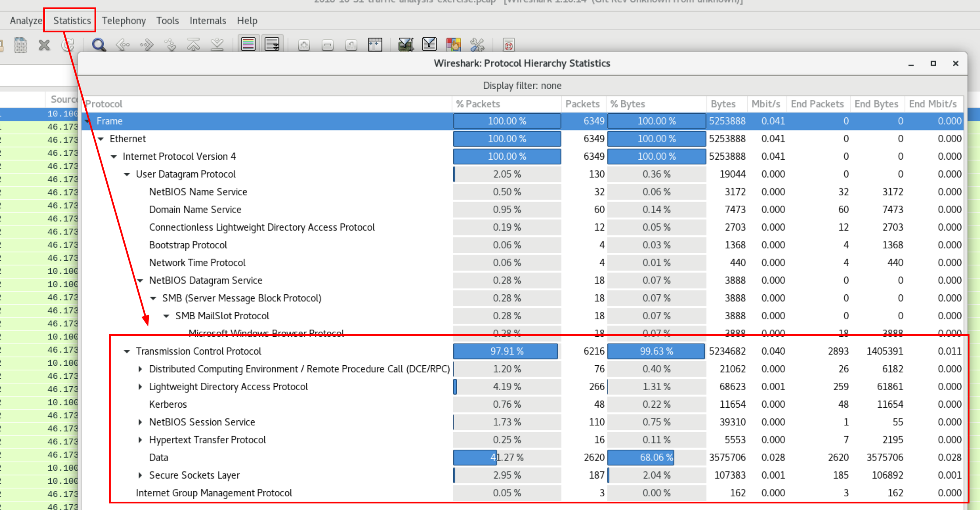
Task: Collapse the User Datagram Protocol node
Action: click(x=127, y=174)
